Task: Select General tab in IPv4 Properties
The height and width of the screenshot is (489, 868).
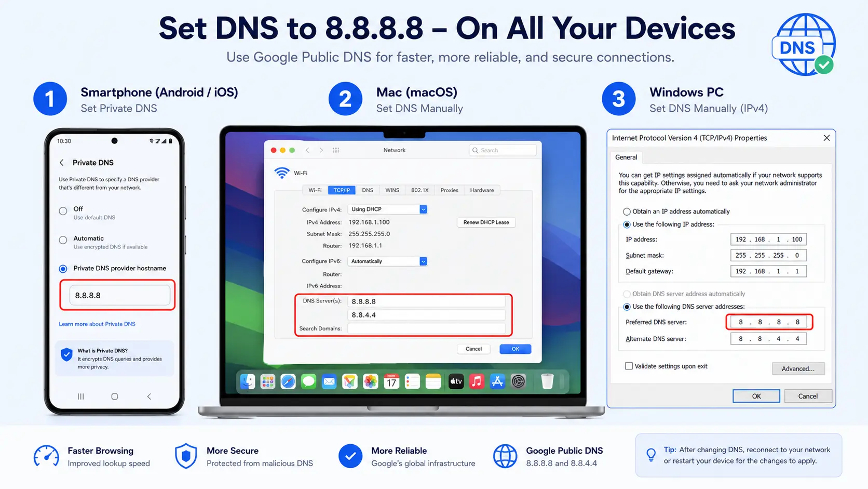Action: click(x=626, y=157)
